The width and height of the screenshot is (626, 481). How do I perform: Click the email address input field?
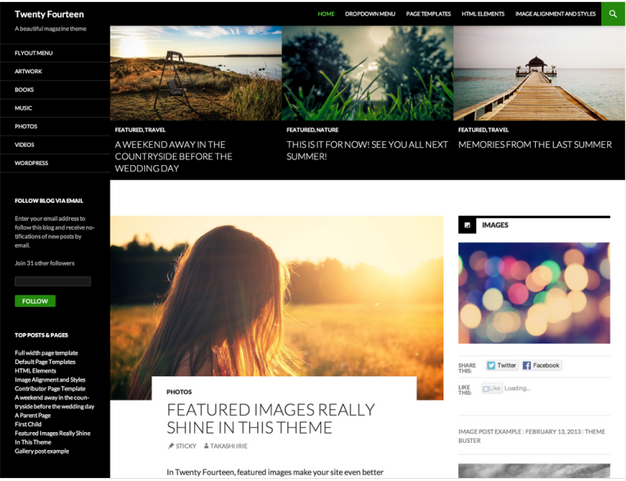click(x=53, y=281)
